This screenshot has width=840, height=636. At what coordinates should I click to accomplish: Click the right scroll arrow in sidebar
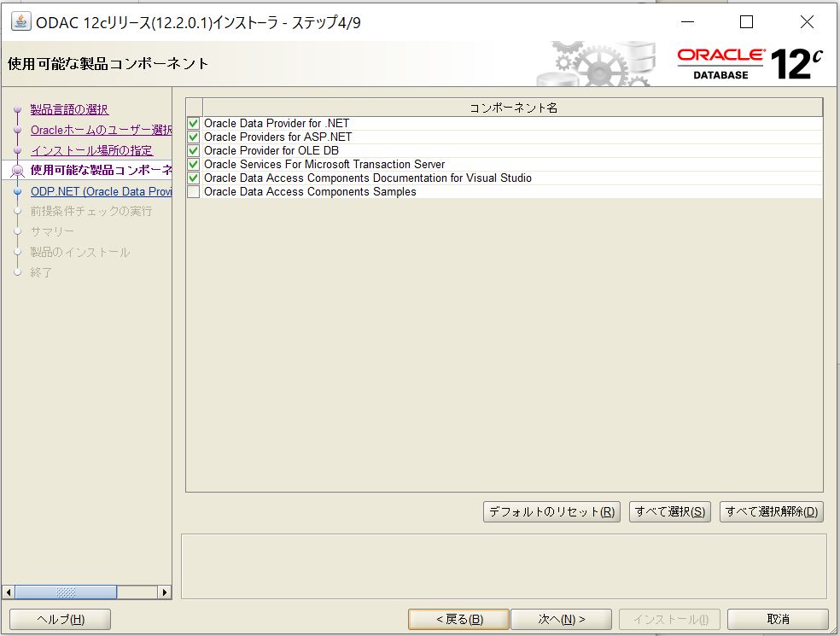165,592
